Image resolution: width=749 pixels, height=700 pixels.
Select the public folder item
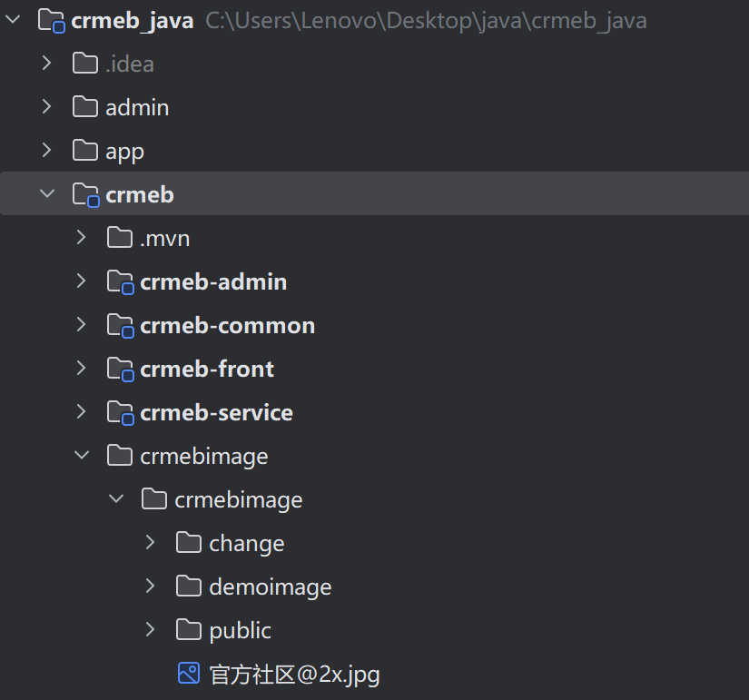tap(240, 631)
